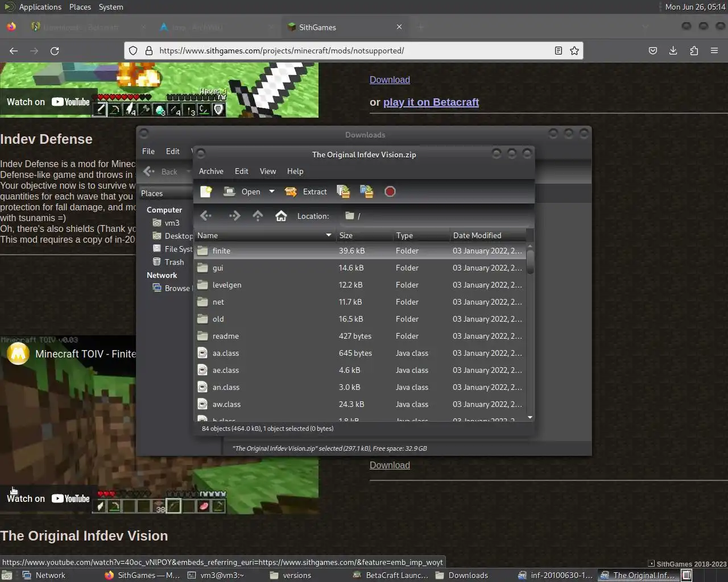Viewport: 728px width, 582px height.
Task: Select the levelgen folder row
Action: pos(360,285)
